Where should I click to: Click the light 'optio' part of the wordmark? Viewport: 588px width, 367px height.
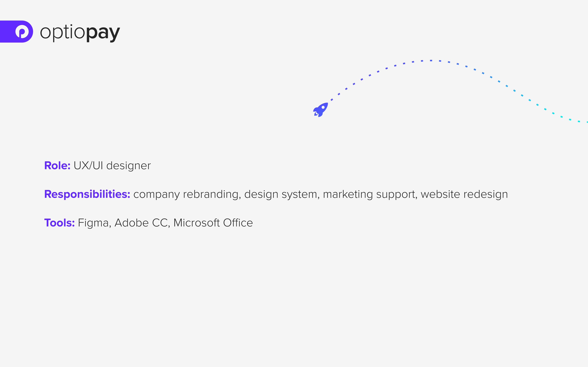[x=62, y=32]
